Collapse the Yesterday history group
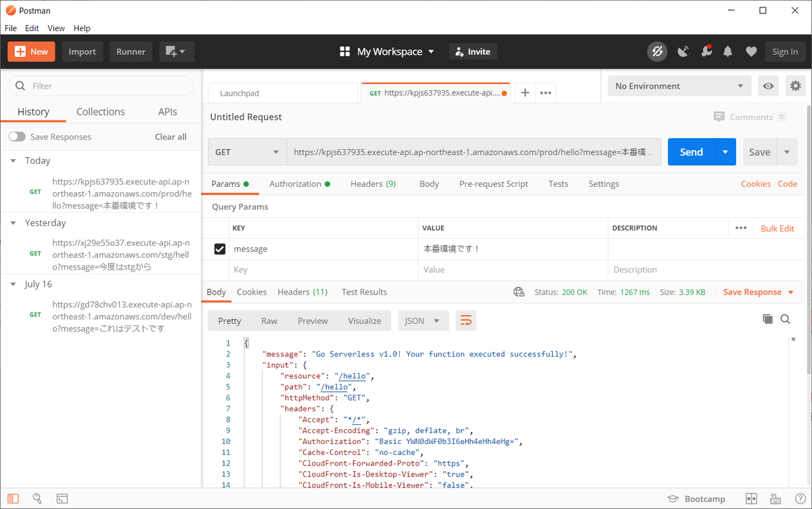This screenshot has height=509, width=812. pyautogui.click(x=14, y=223)
